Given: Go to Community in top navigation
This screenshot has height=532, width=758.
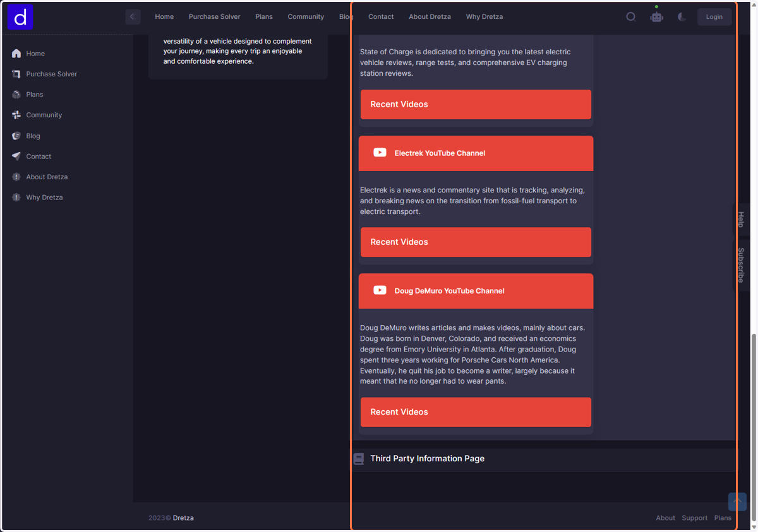Looking at the screenshot, I should (306, 17).
